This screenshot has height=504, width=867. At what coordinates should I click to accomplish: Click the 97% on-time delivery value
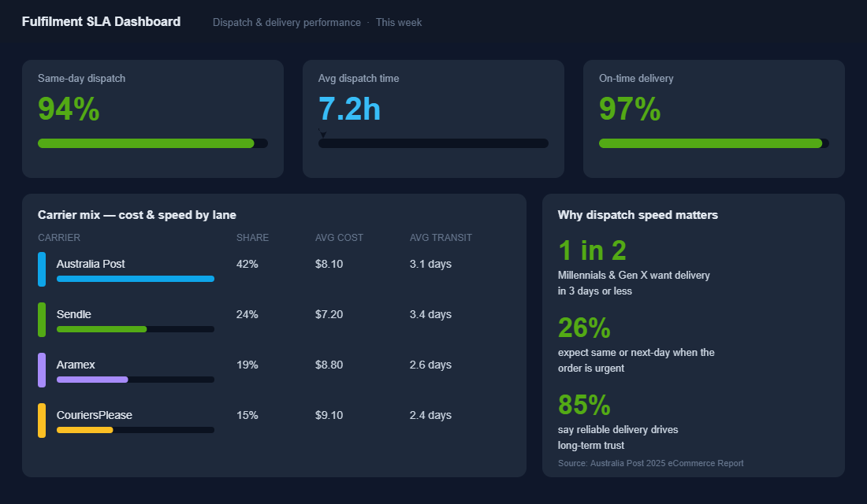click(x=630, y=109)
